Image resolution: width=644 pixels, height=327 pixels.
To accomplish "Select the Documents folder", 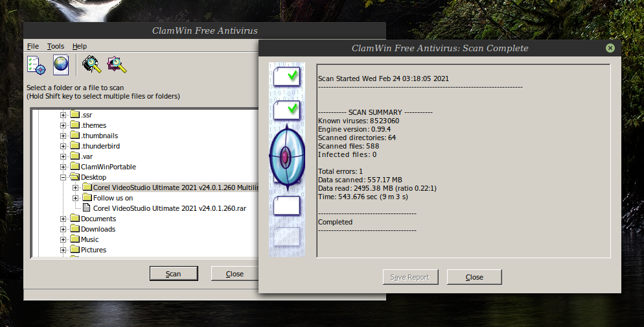I will tap(98, 219).
